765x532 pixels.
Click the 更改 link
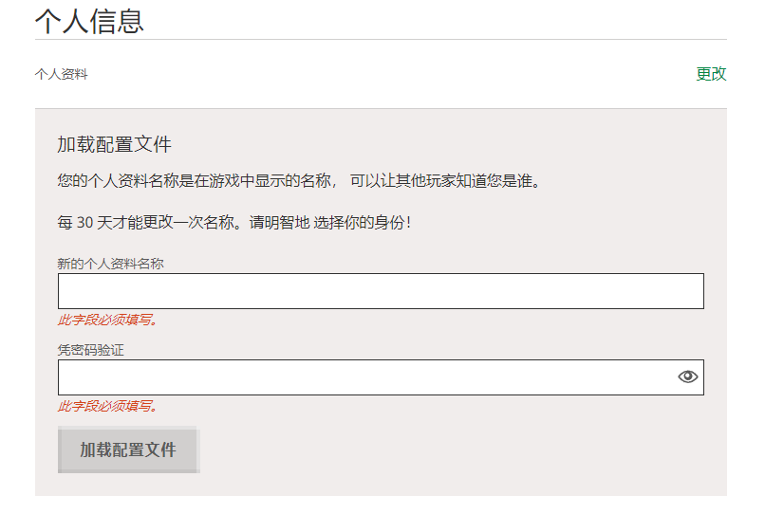point(711,74)
